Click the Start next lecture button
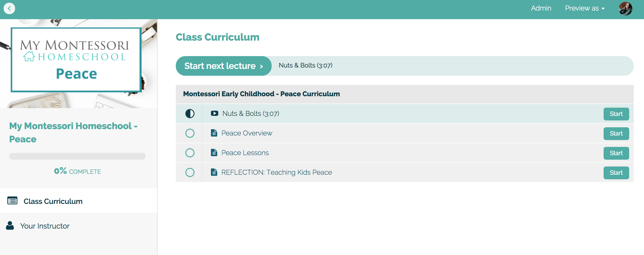The width and height of the screenshot is (644, 255). point(223,66)
